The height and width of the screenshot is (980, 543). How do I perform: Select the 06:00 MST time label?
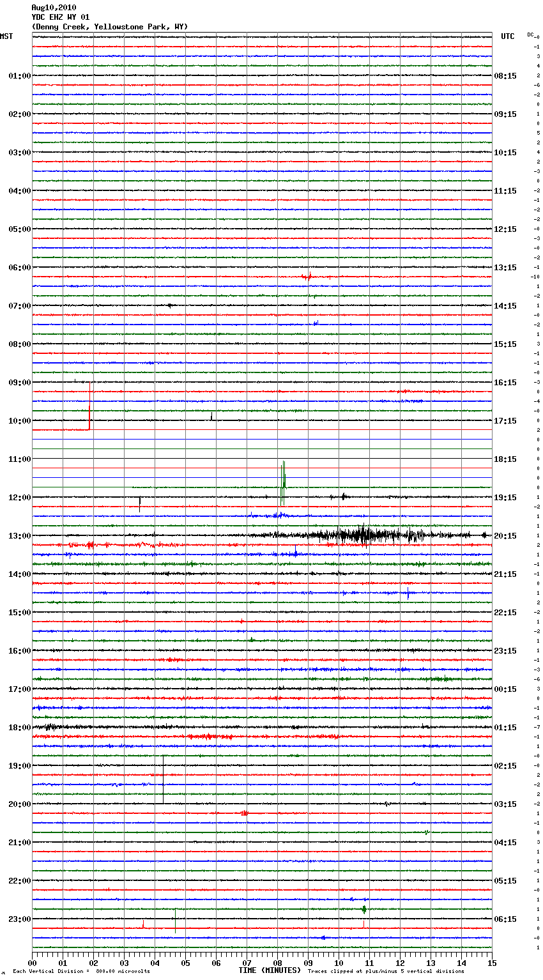click(20, 268)
